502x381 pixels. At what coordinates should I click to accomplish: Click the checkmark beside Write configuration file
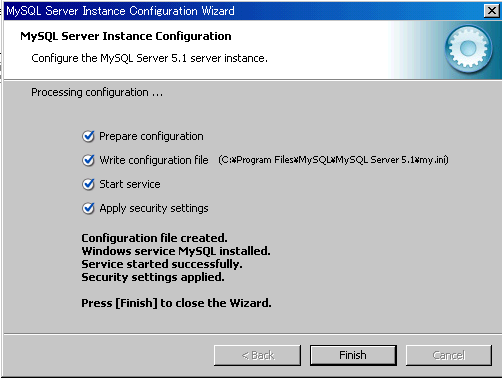pyautogui.click(x=88, y=160)
